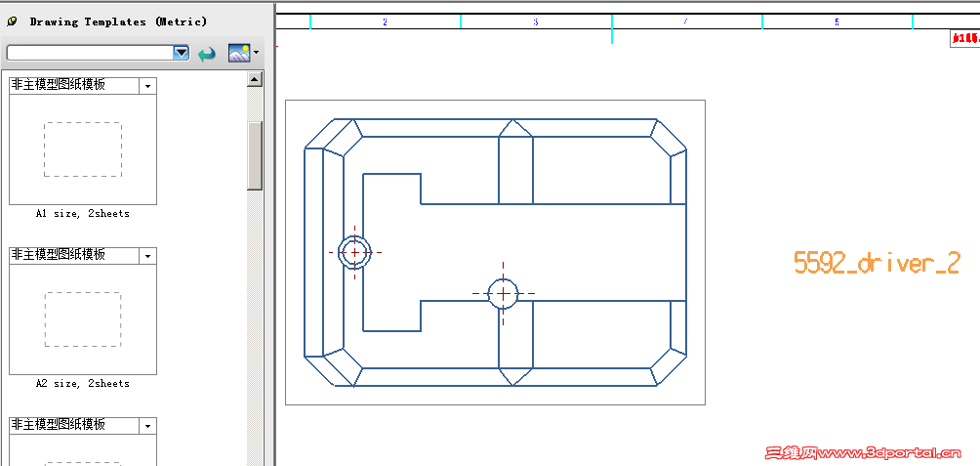Click the Drawing Templates panel title icon
Image resolution: width=980 pixels, height=466 pixels.
(x=12, y=21)
